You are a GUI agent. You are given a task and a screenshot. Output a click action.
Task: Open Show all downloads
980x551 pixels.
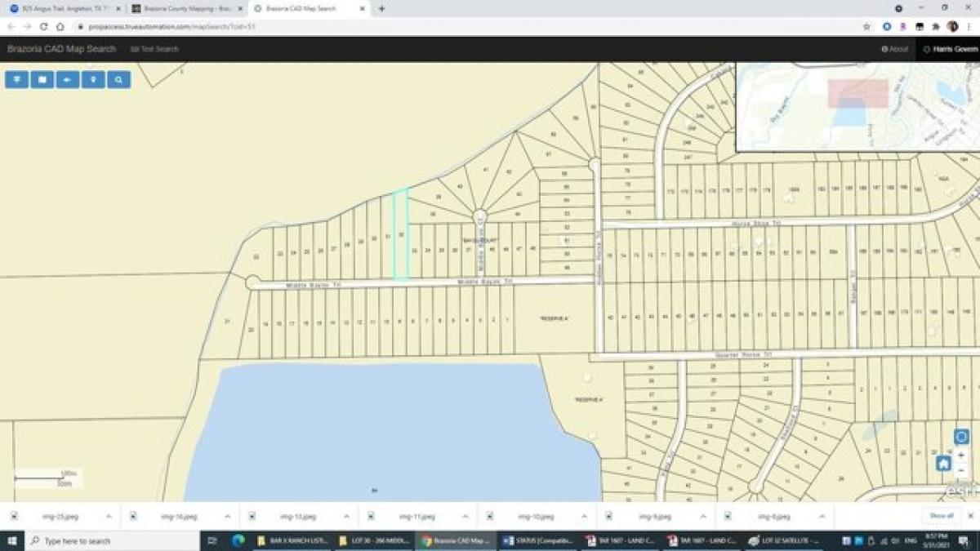[943, 516]
